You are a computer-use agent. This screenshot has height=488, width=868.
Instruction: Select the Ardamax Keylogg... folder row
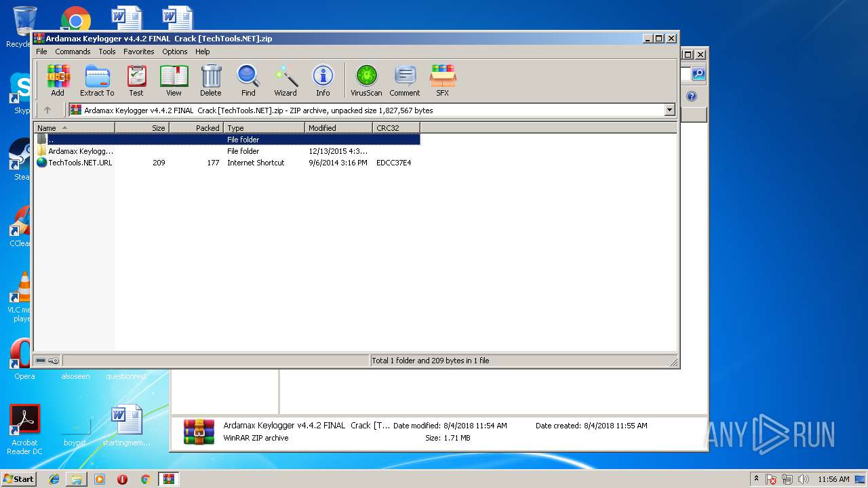[x=227, y=151]
